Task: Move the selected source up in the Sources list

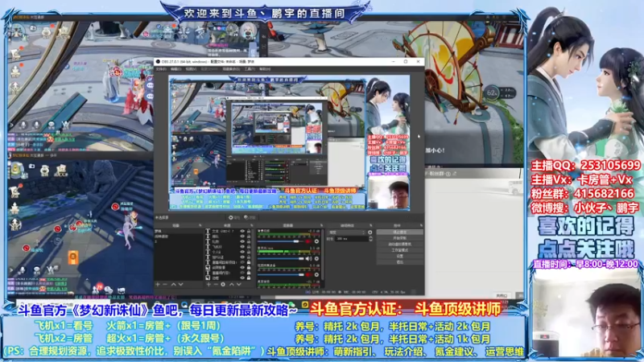Action: click(232, 285)
